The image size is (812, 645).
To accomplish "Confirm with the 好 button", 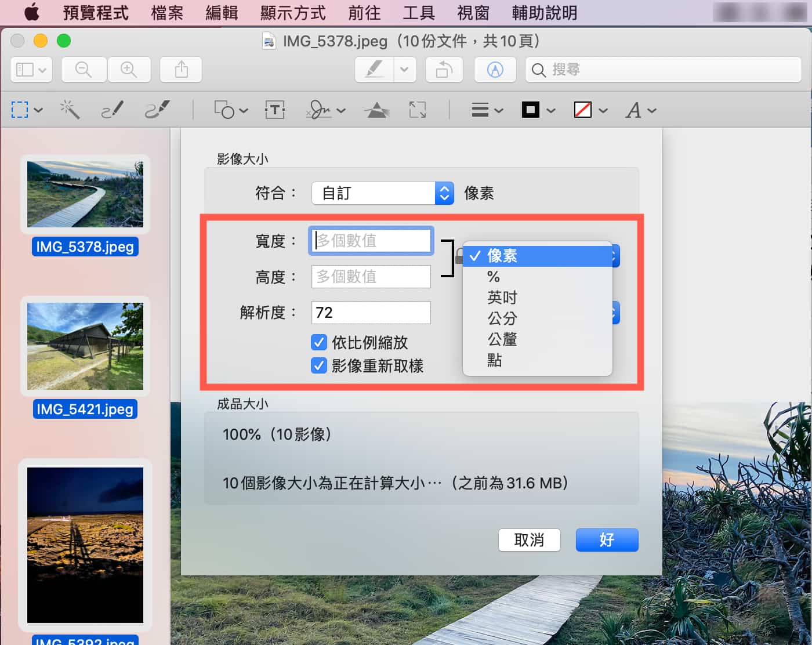I will pos(607,540).
